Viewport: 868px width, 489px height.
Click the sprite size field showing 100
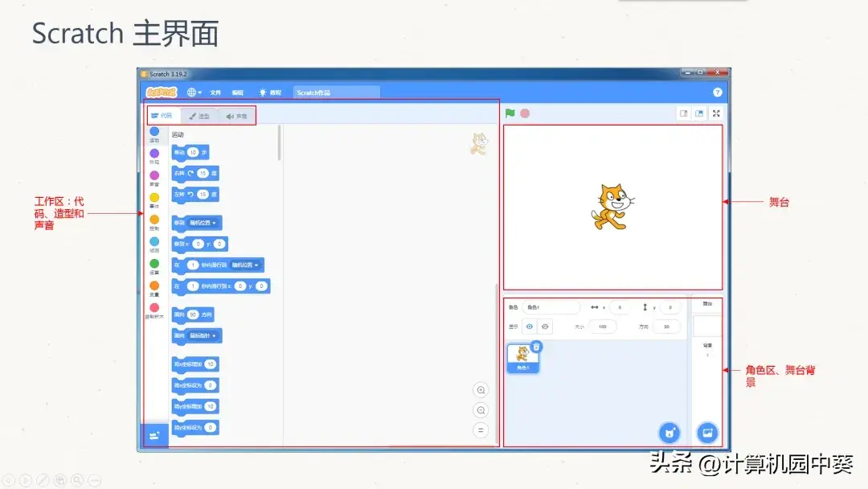coord(602,327)
